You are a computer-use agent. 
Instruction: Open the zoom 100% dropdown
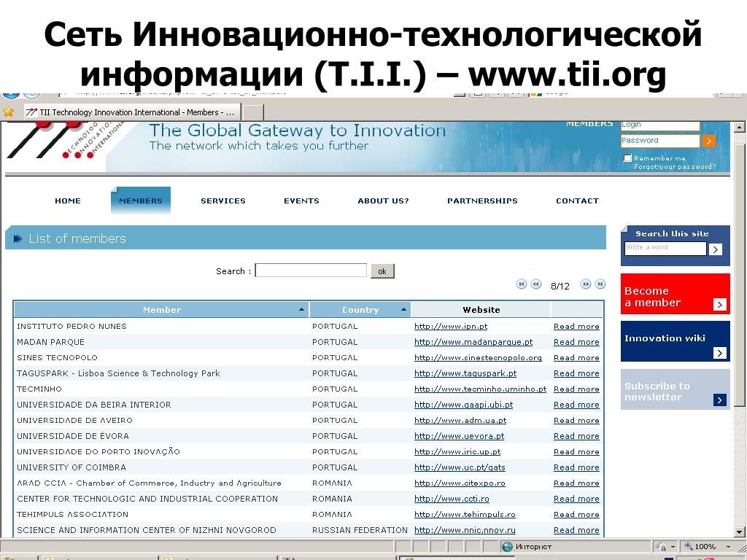(x=729, y=547)
